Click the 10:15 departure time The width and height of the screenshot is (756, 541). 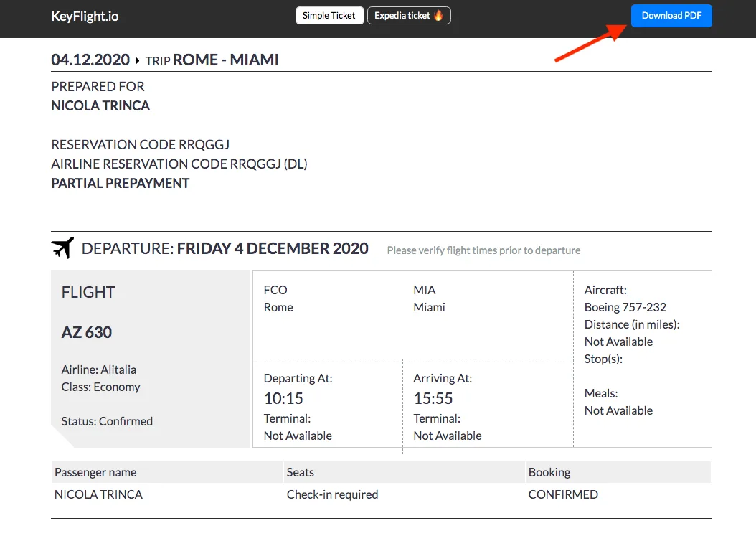click(x=283, y=398)
